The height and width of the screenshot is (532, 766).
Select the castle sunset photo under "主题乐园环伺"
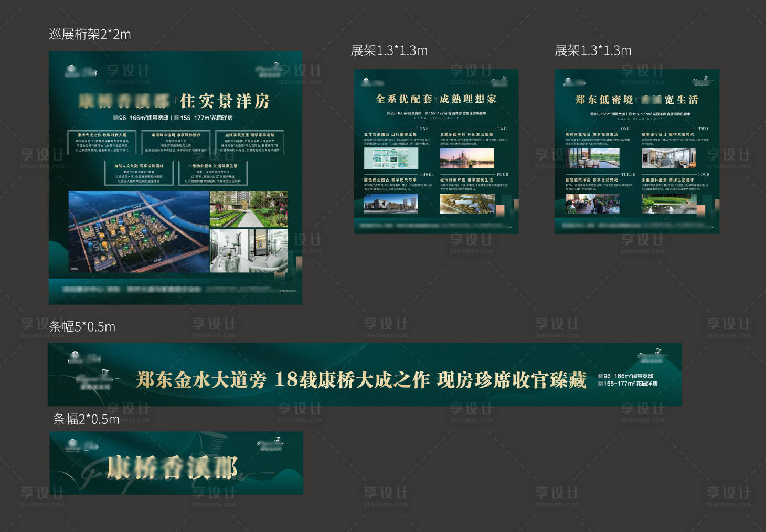467,158
